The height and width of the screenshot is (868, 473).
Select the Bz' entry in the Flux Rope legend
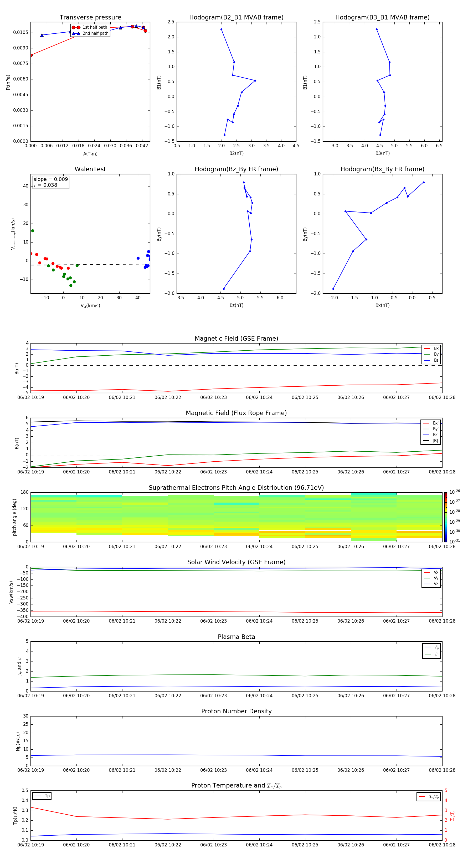point(431,435)
